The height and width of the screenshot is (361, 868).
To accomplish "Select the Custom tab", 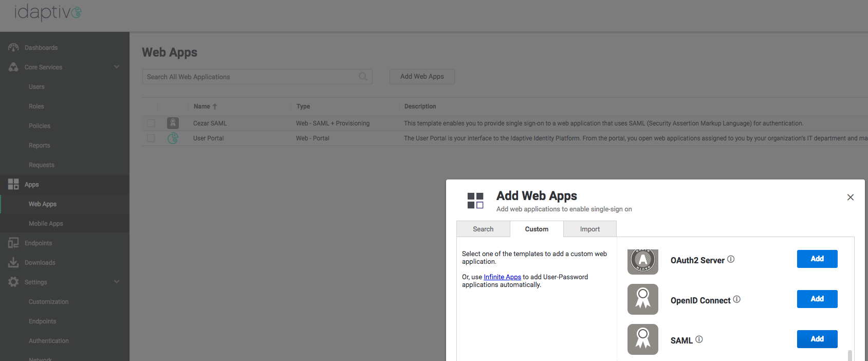I will 537,229.
